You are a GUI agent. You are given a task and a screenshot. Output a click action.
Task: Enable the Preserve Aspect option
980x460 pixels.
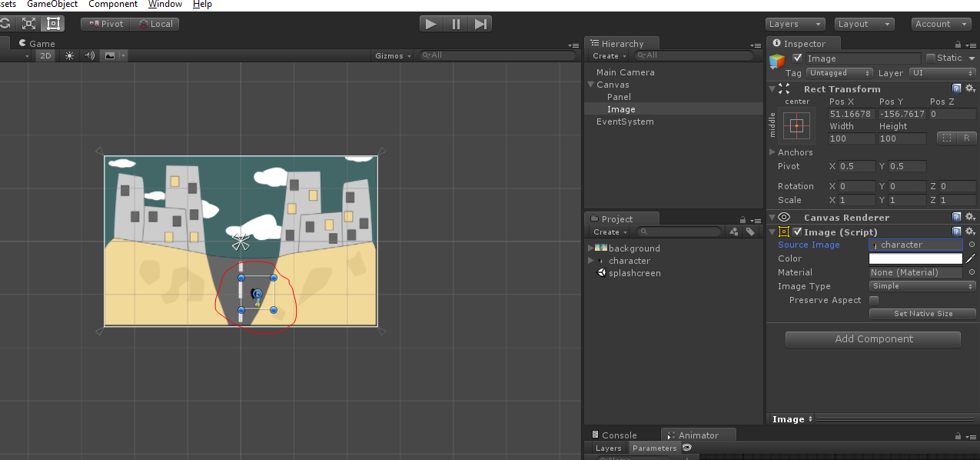(x=873, y=300)
